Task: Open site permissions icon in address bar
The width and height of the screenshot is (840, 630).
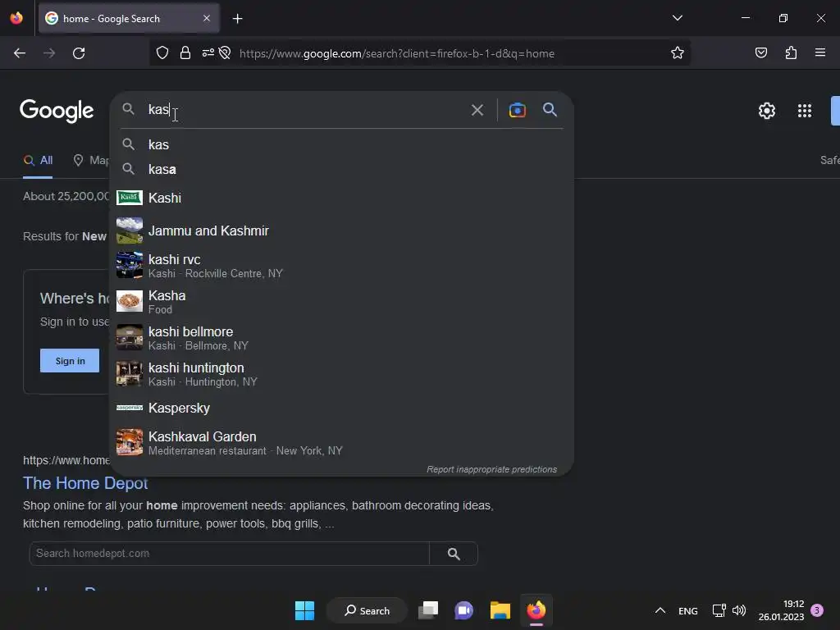Action: pyautogui.click(x=208, y=53)
